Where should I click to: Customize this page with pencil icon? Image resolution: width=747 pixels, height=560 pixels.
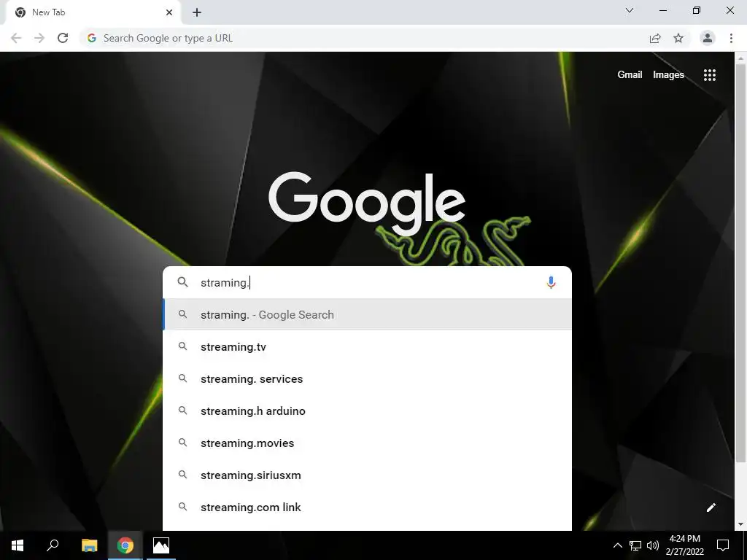(711, 507)
